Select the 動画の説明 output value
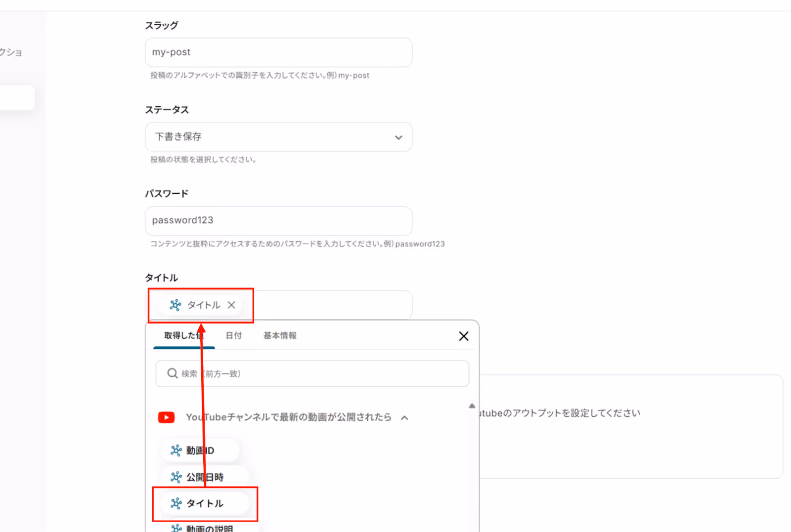This screenshot has width=791, height=532. coord(209,528)
